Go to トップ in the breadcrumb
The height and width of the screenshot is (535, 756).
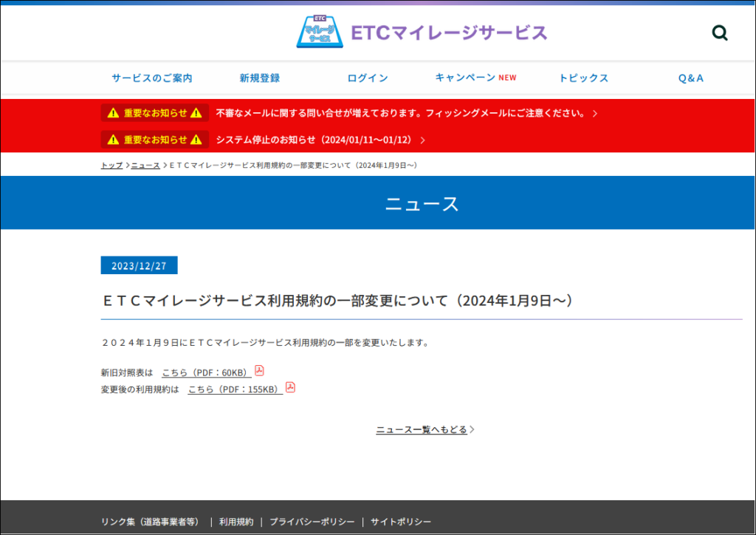[112, 166]
